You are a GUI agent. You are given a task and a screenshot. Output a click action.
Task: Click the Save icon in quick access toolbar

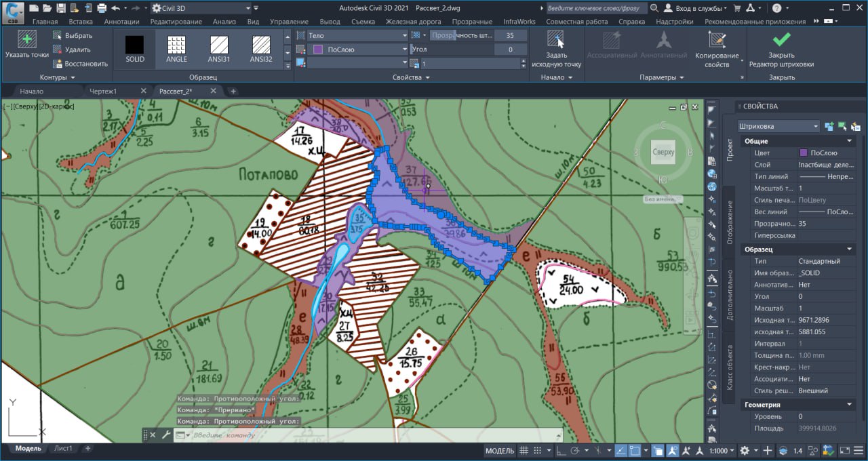pos(61,8)
